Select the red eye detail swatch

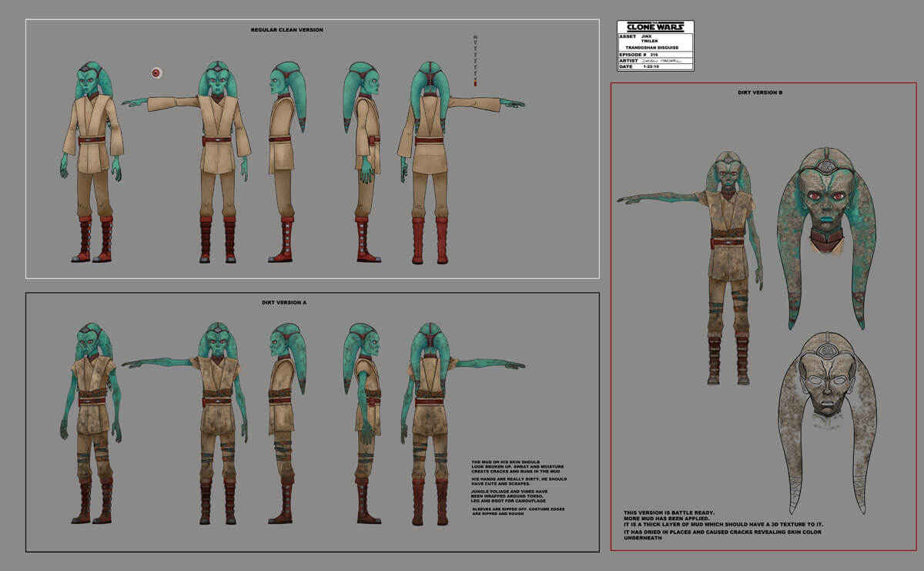click(157, 73)
